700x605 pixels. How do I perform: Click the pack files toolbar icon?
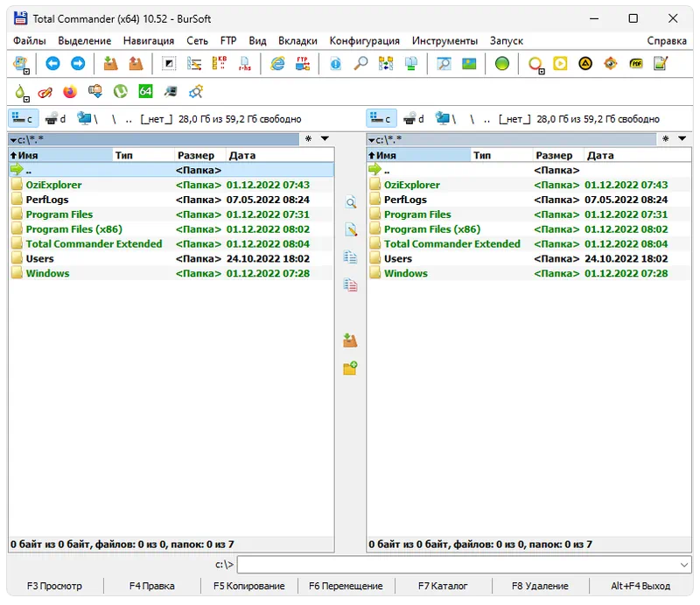[110, 63]
